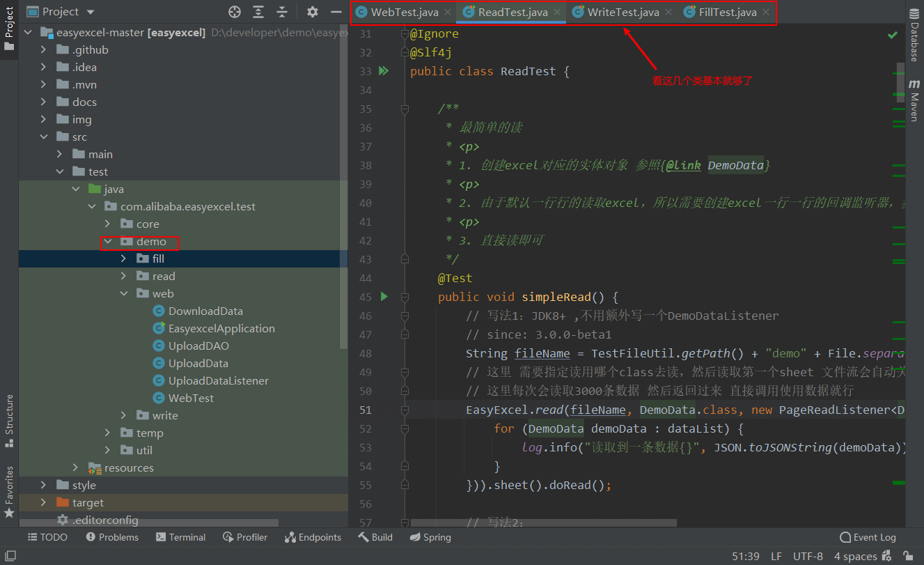Viewport: 924px width, 565px height.
Task: Collapse the easyexcel-master root folder
Action: (x=29, y=32)
